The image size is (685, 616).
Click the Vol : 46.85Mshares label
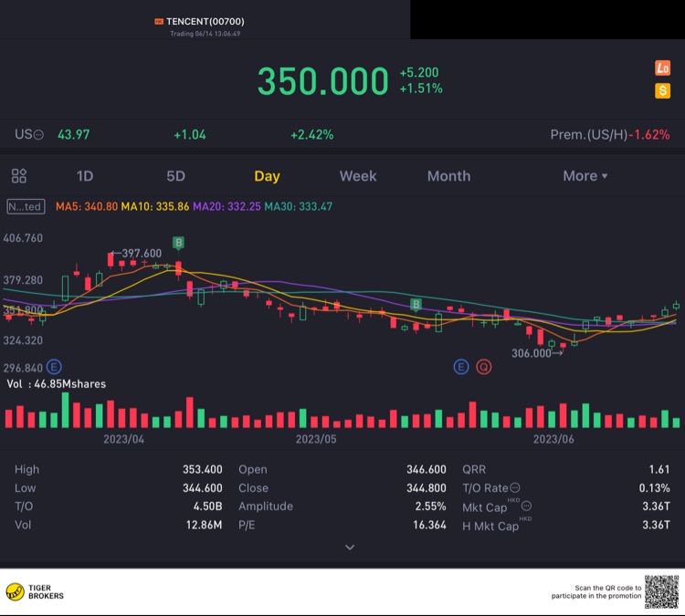[x=56, y=384]
